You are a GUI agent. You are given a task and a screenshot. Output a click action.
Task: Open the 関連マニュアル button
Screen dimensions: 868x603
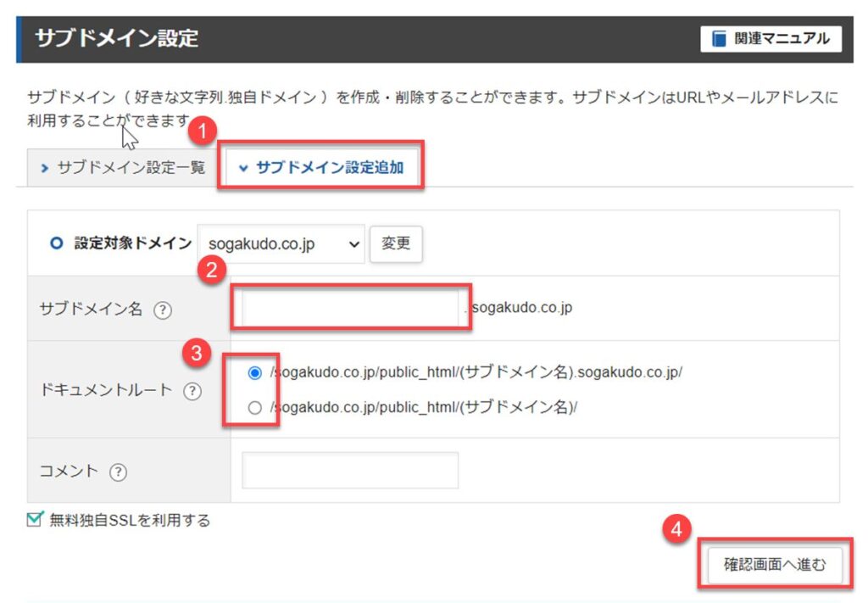point(771,39)
